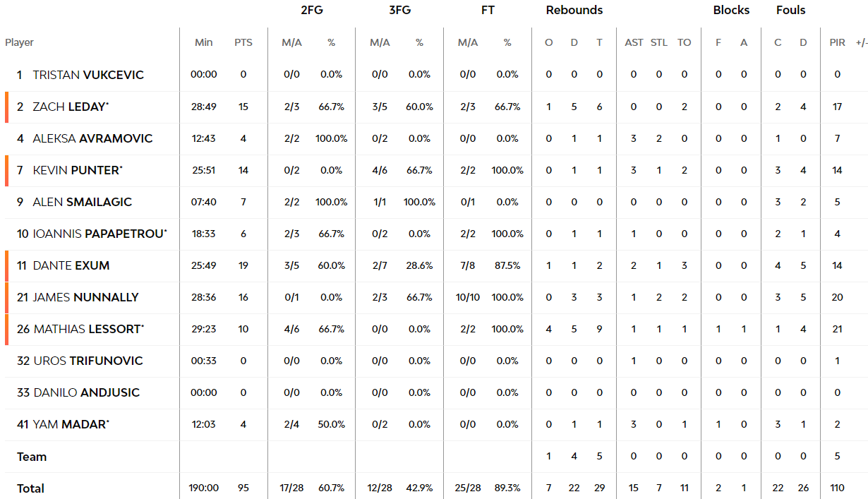Select Dante Exum's name

click(71, 265)
